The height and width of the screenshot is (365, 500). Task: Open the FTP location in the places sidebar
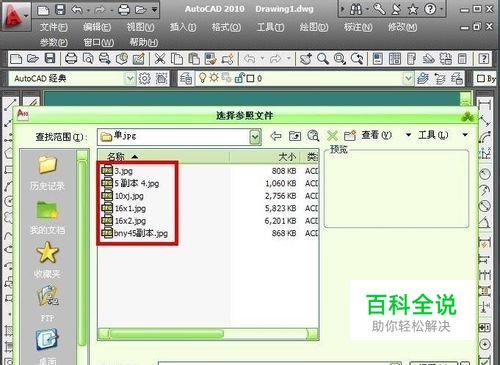coord(47,303)
